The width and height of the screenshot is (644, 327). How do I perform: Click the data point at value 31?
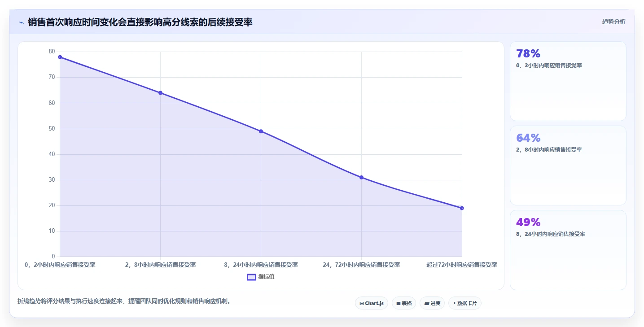click(361, 178)
